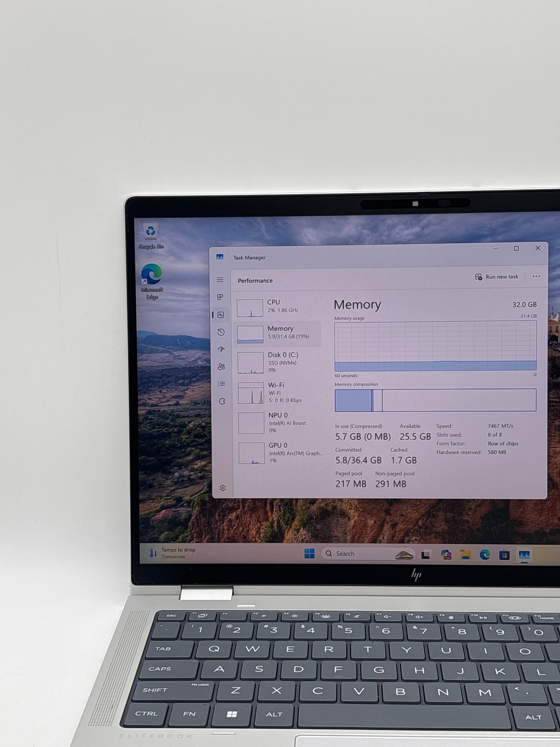Click the Non-paged pool value '291 MB'
This screenshot has height=747, width=560.
click(x=391, y=484)
